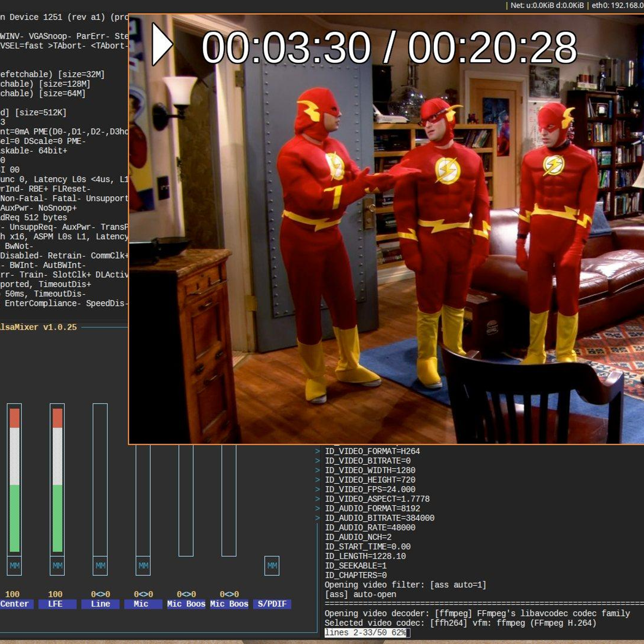This screenshot has height=644, width=644.
Task: Click the 0<>0 value above the Line label
Action: 100,594
